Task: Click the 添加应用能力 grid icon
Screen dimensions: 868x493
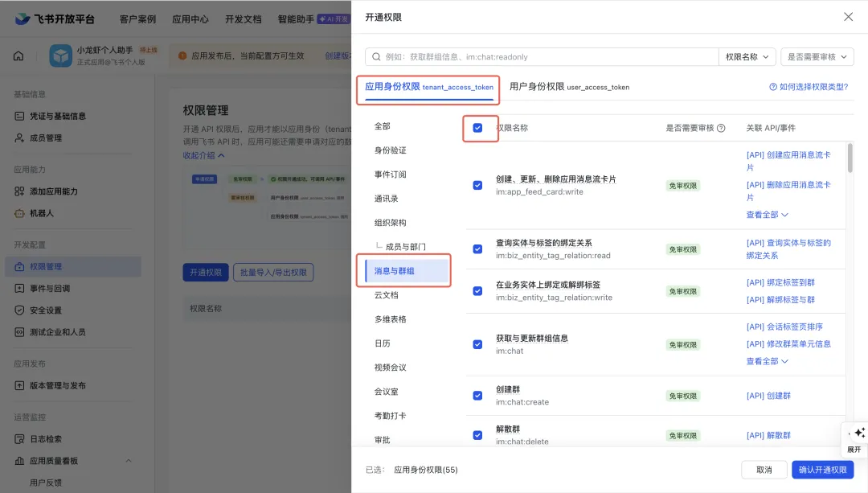Action: [x=19, y=191]
